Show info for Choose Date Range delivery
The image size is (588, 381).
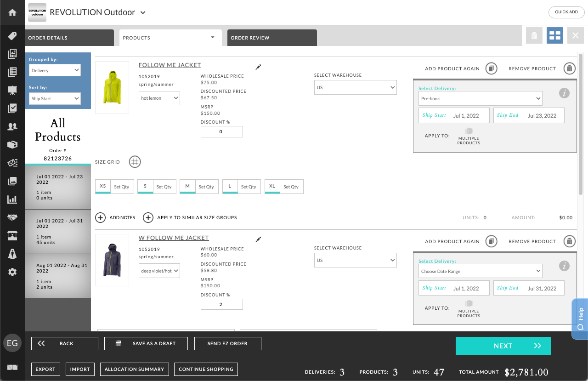tap(564, 266)
